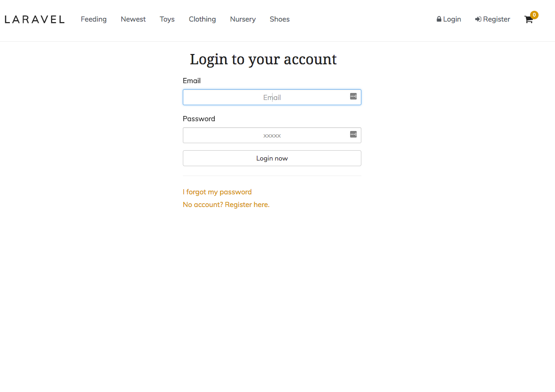Click the LARAVEL logo
This screenshot has height=392, width=555.
[34, 19]
